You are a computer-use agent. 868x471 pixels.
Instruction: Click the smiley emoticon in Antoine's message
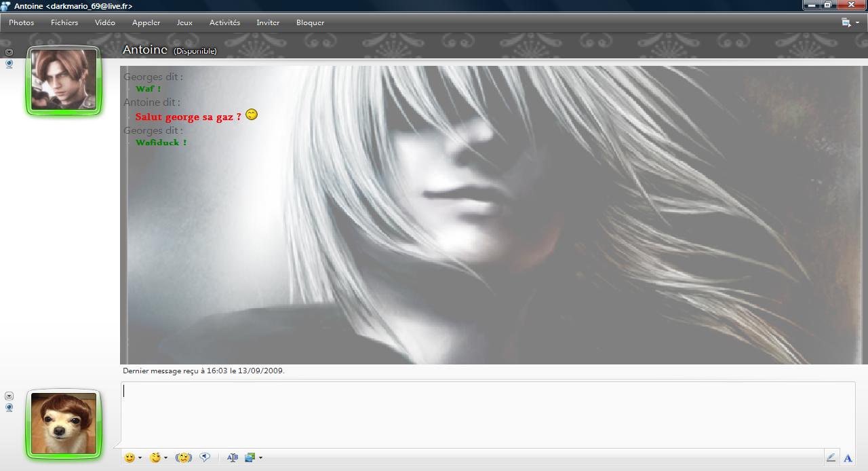coord(252,115)
